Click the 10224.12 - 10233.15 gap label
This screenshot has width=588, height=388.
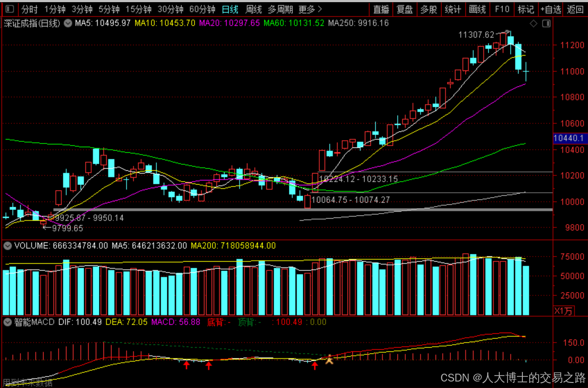358,179
